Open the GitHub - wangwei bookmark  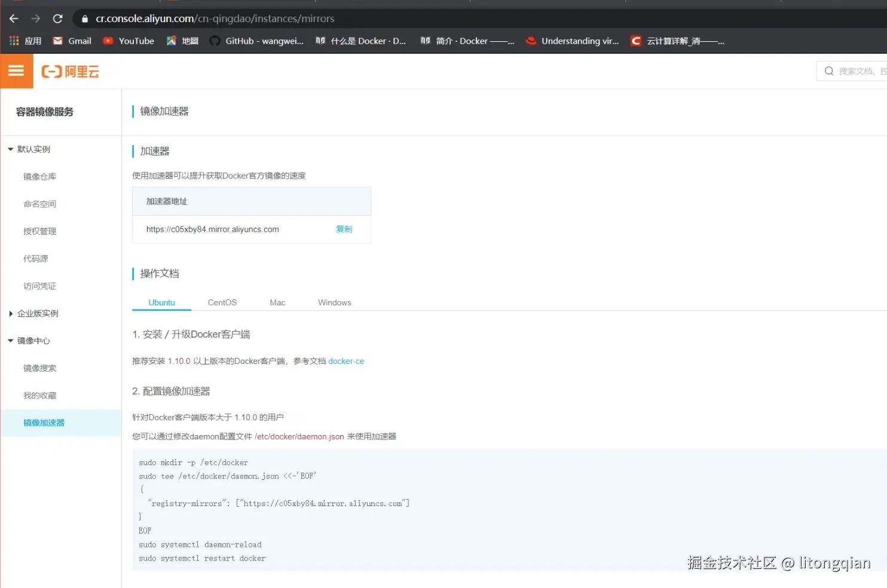(x=257, y=41)
